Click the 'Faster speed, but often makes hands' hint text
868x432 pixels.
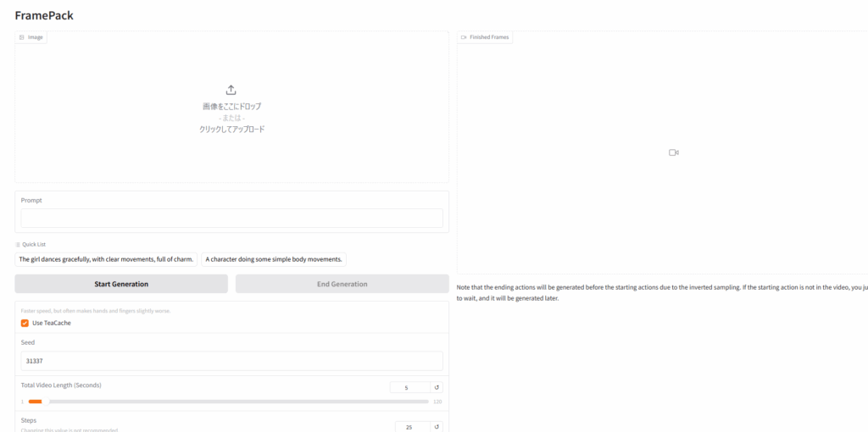96,311
